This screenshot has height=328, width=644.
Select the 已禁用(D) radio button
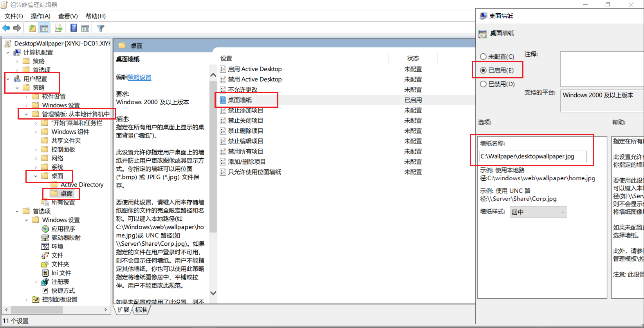coord(483,84)
